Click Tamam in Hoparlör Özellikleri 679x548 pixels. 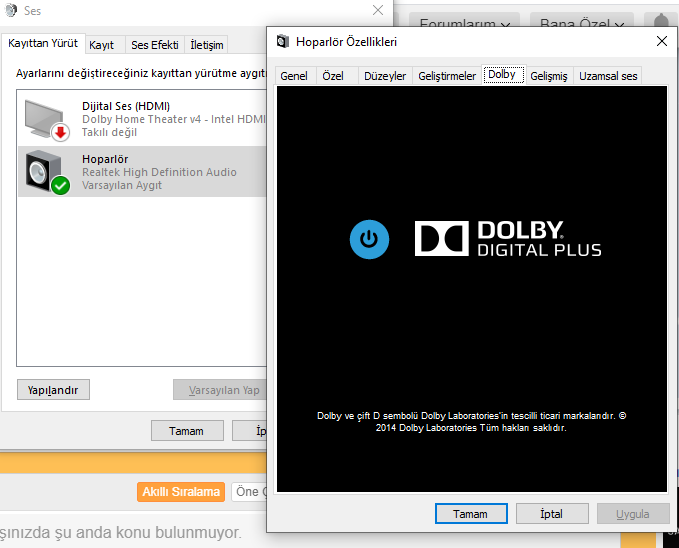click(x=470, y=514)
